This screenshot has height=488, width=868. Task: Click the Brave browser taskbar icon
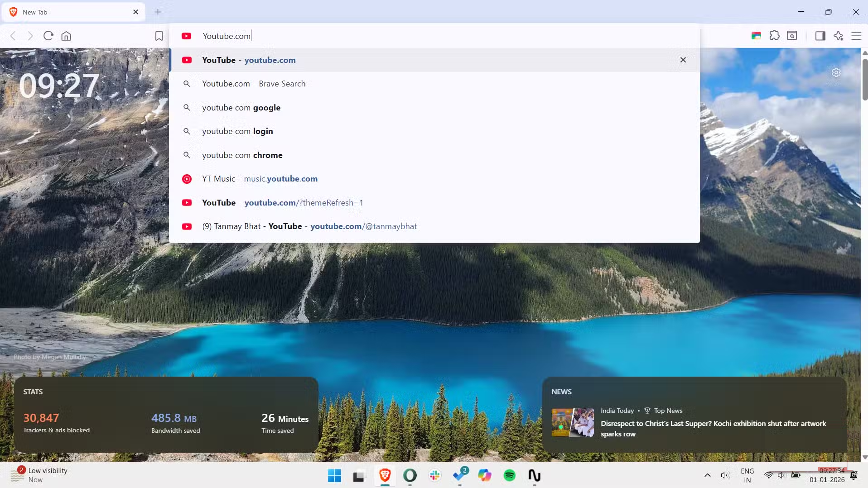pyautogui.click(x=385, y=475)
